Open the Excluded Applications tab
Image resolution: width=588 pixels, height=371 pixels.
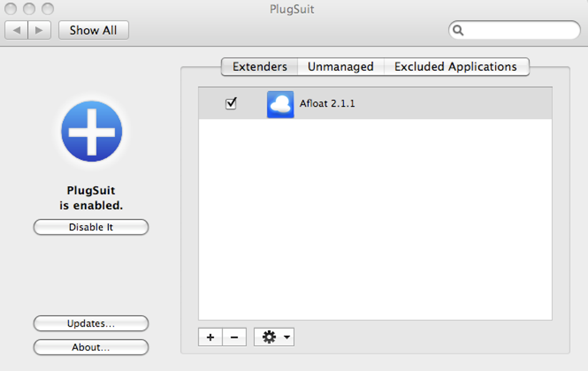click(x=455, y=67)
